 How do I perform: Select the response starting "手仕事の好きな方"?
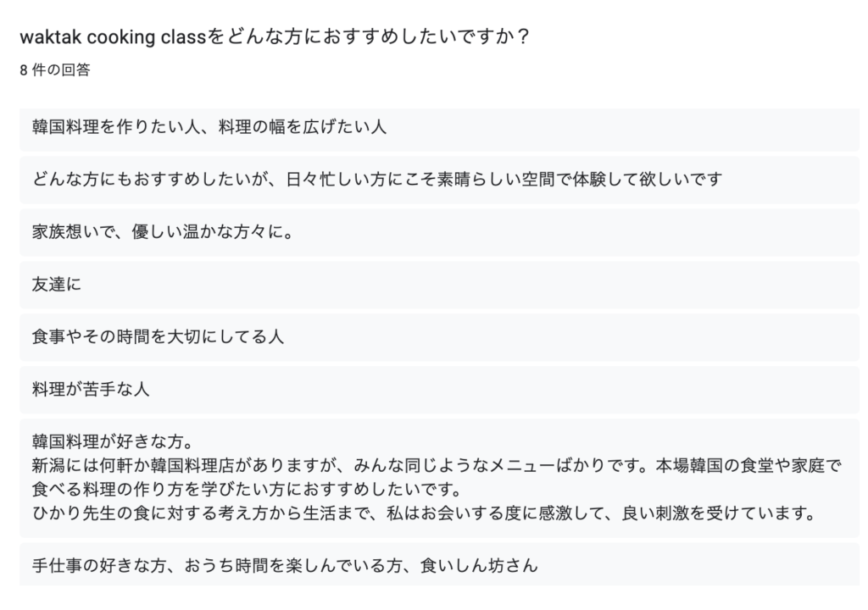point(440,564)
